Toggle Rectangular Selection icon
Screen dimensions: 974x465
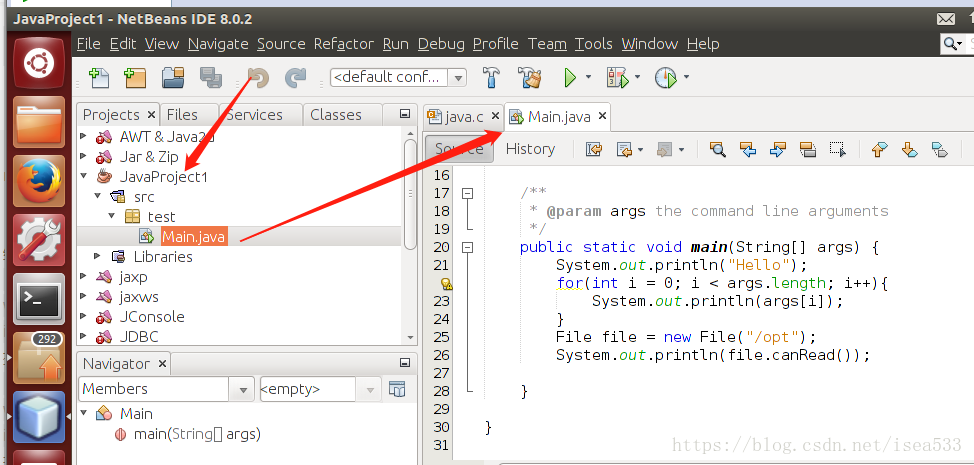coord(838,149)
